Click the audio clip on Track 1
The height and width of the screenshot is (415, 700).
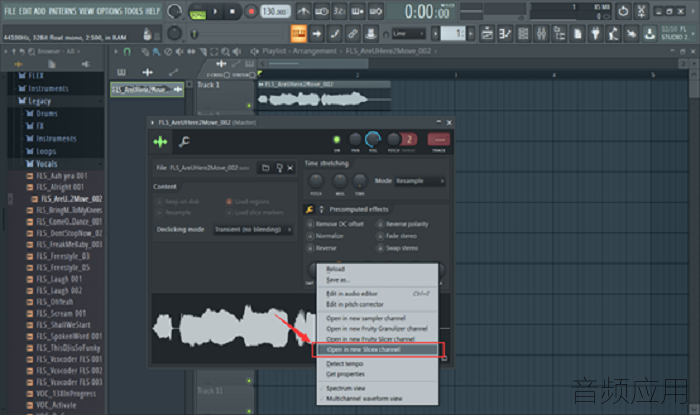click(x=324, y=95)
